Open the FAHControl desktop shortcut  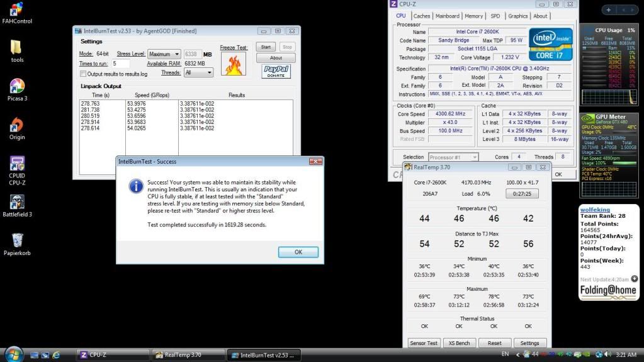pos(17,13)
